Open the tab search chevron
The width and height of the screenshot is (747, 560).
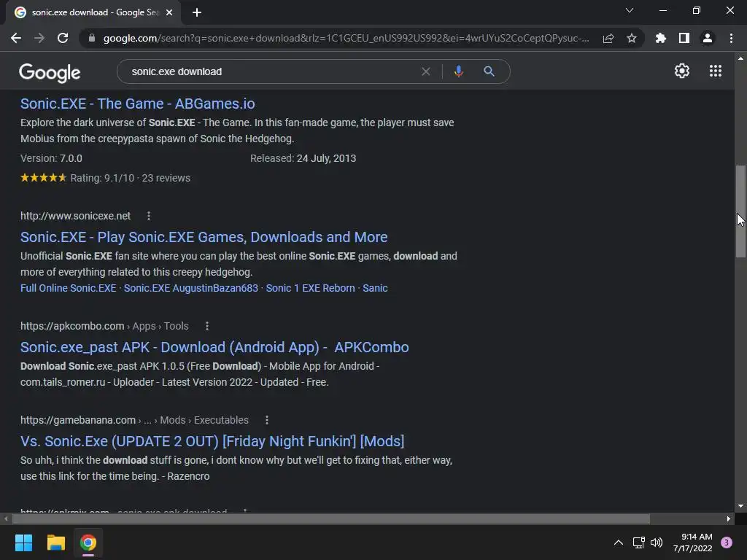click(630, 10)
